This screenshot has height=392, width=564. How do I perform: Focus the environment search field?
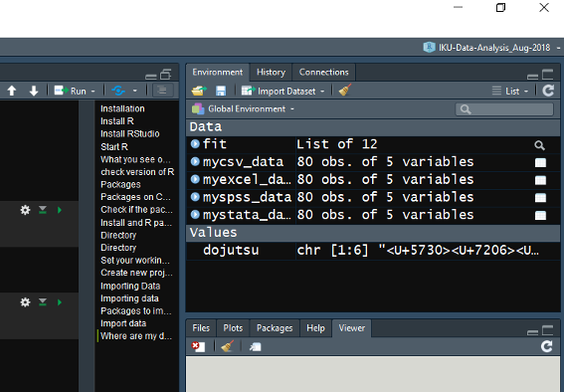coord(504,109)
